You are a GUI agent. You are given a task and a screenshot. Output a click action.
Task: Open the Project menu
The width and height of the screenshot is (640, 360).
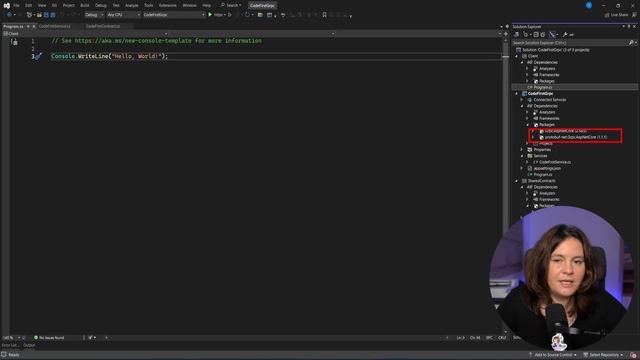[x=69, y=5]
